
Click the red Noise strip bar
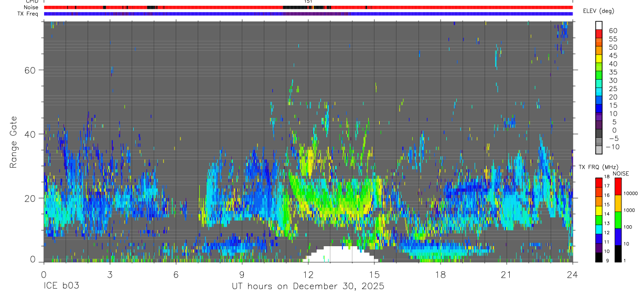308,7
